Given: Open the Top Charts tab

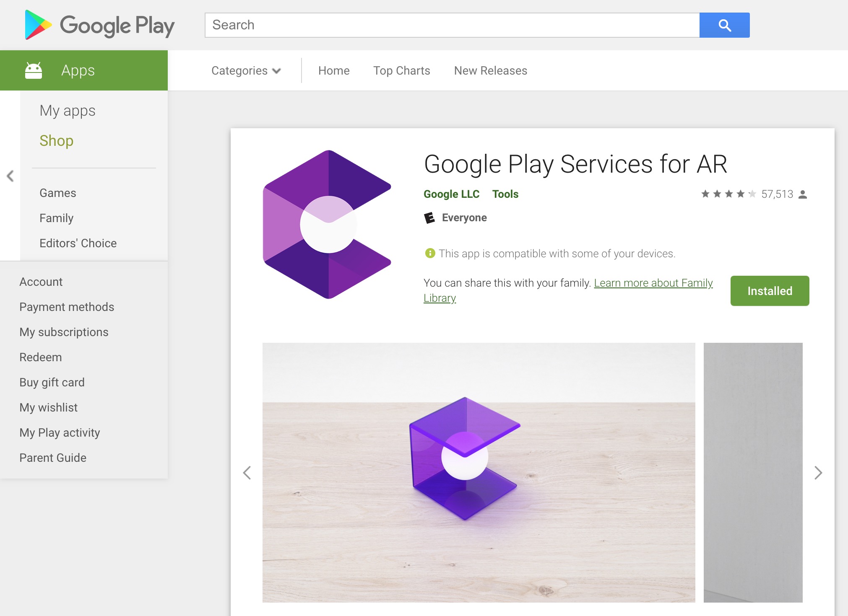Looking at the screenshot, I should click(x=401, y=71).
